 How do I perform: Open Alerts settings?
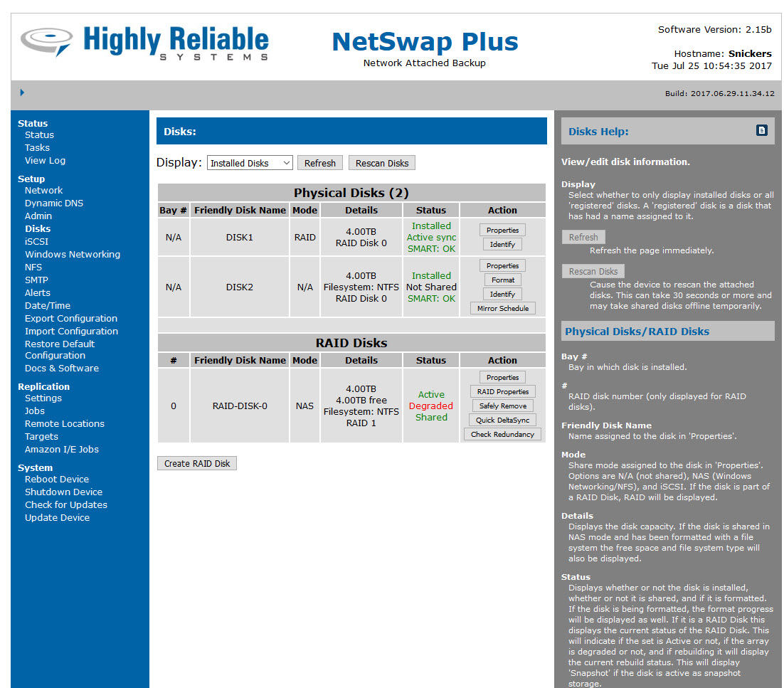click(38, 293)
